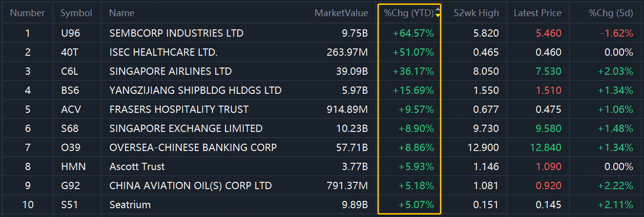Sort by the Number column header

[27, 13]
